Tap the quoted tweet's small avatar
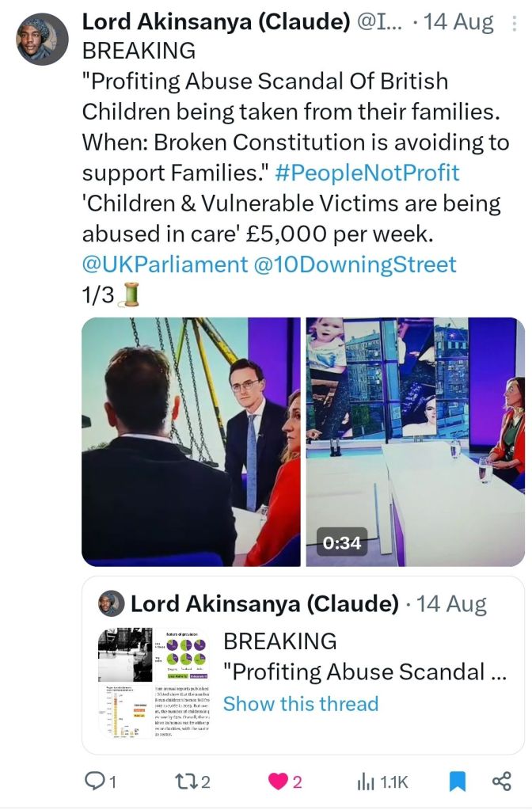 click(112, 603)
